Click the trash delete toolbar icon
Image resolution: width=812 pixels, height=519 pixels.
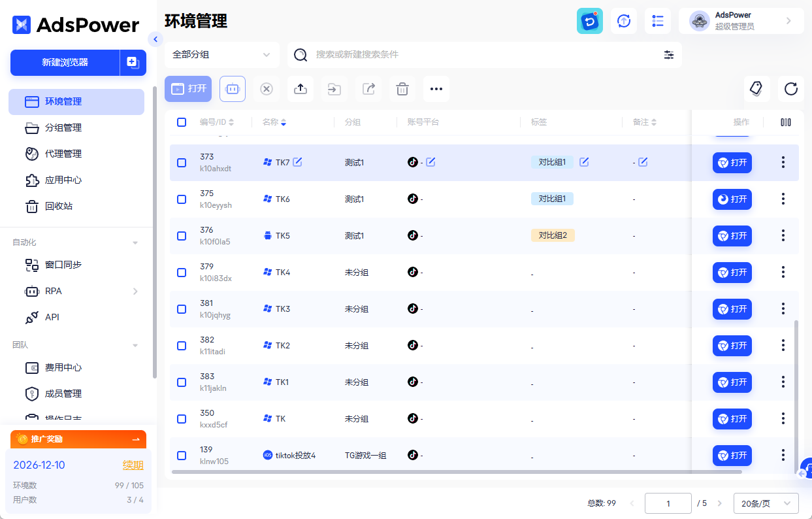[402, 89]
